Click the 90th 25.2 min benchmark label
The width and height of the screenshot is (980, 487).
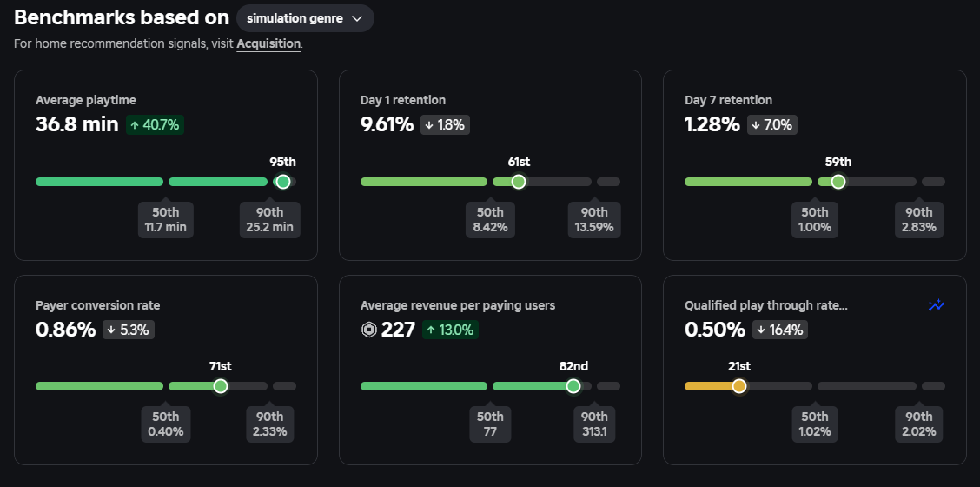270,220
